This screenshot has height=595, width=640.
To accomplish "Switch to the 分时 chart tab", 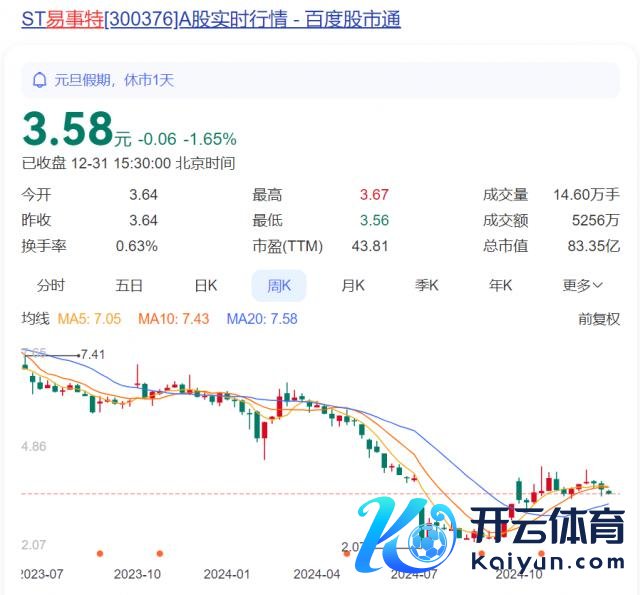I will [51, 285].
